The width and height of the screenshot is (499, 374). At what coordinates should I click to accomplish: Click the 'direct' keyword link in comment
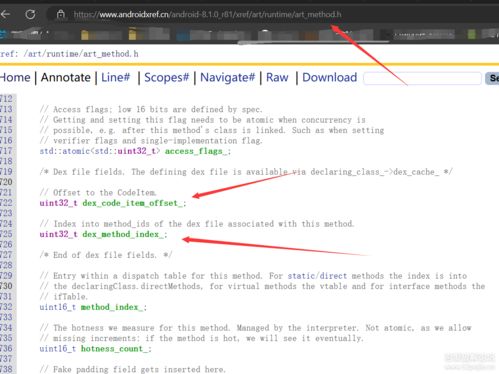[x=333, y=276]
